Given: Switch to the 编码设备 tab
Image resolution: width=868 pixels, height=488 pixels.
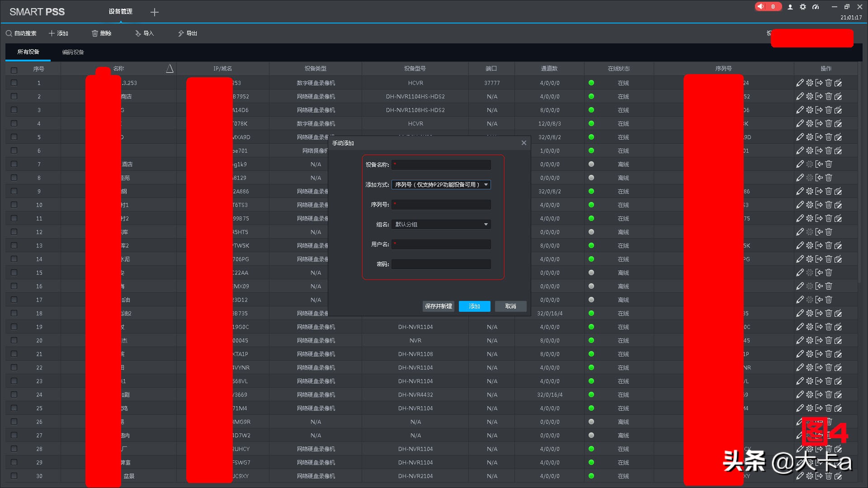Looking at the screenshot, I should click(x=73, y=52).
